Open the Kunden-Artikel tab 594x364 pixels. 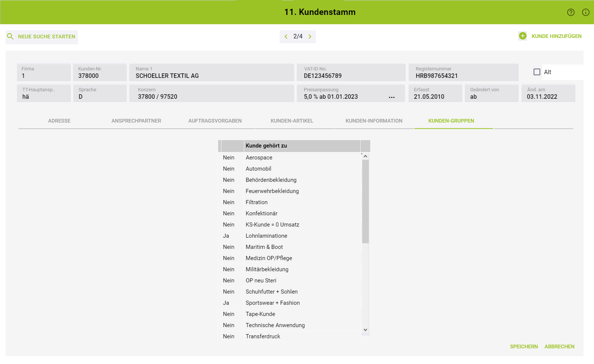pyautogui.click(x=292, y=121)
